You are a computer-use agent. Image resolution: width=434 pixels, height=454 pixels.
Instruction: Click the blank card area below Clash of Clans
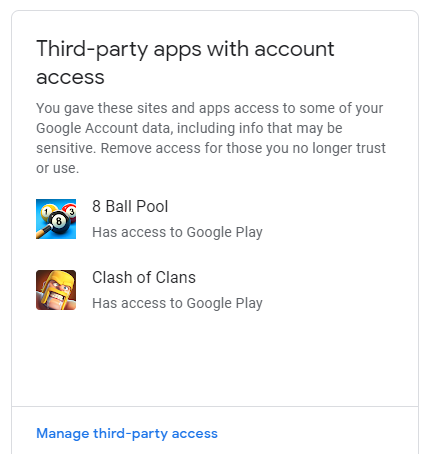215,358
